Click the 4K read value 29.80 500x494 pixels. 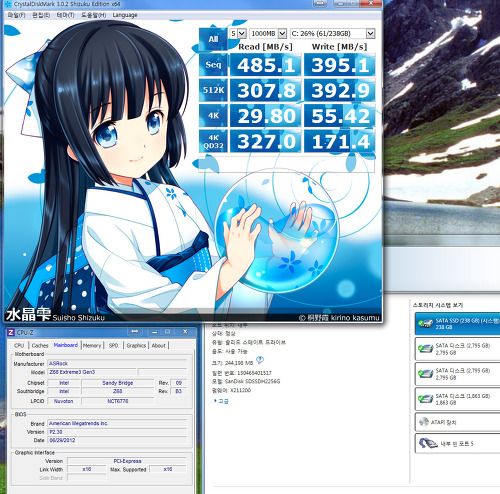266,116
